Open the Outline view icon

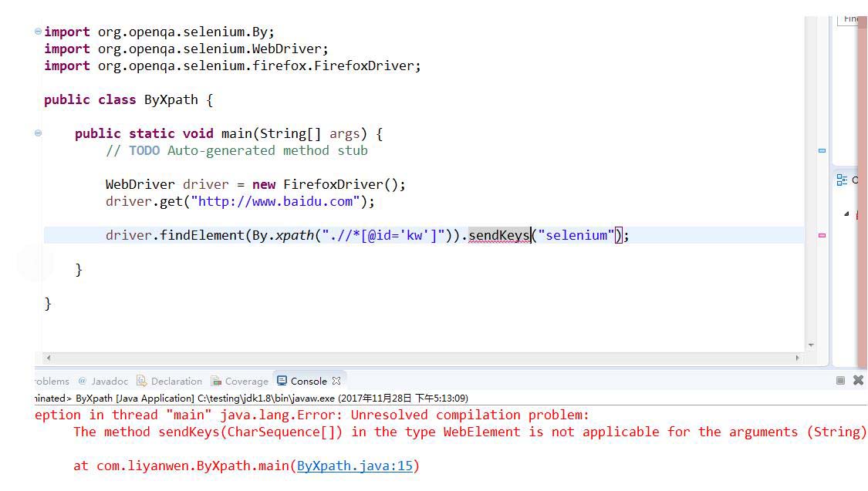(842, 180)
